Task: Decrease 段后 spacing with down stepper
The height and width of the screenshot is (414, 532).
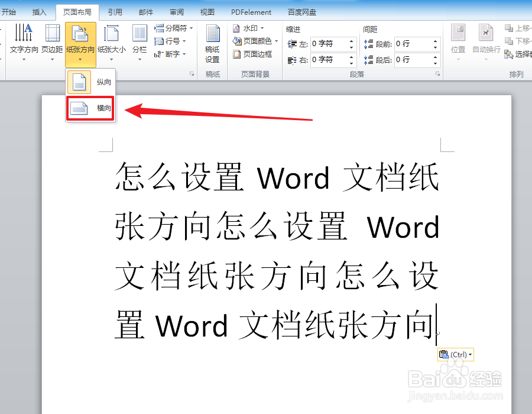Action: (x=435, y=63)
